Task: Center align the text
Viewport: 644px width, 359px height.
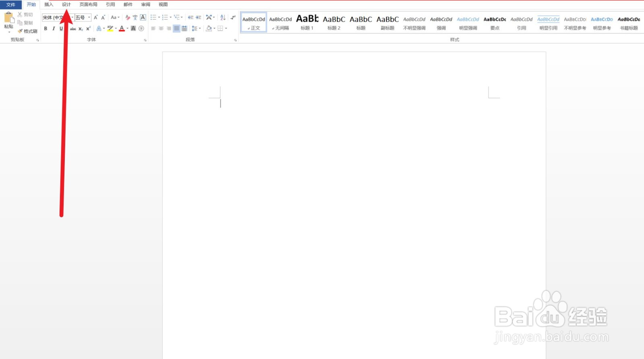Action: (x=161, y=28)
